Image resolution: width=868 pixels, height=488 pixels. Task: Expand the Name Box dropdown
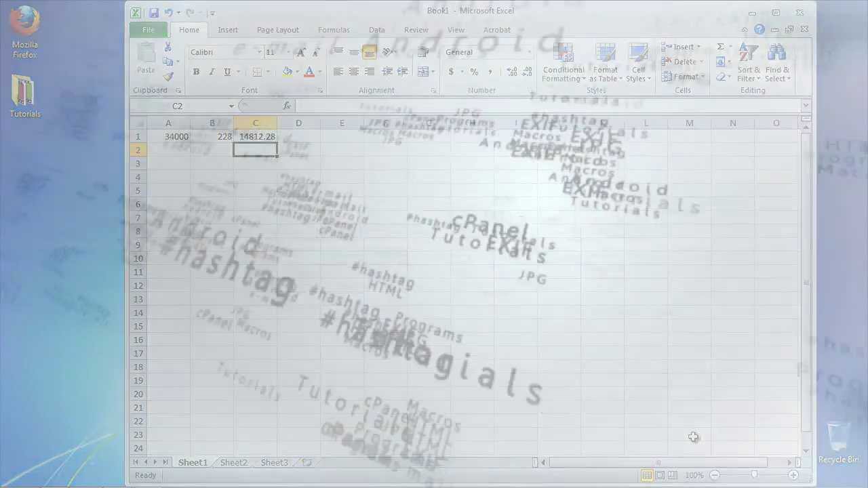pyautogui.click(x=231, y=106)
